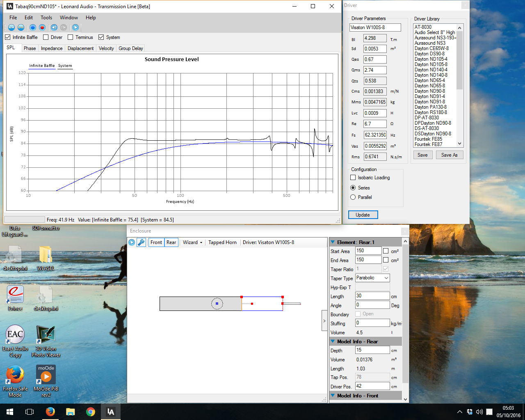Switch to the Group Delay tab
The height and width of the screenshot is (420, 525).
(131, 48)
